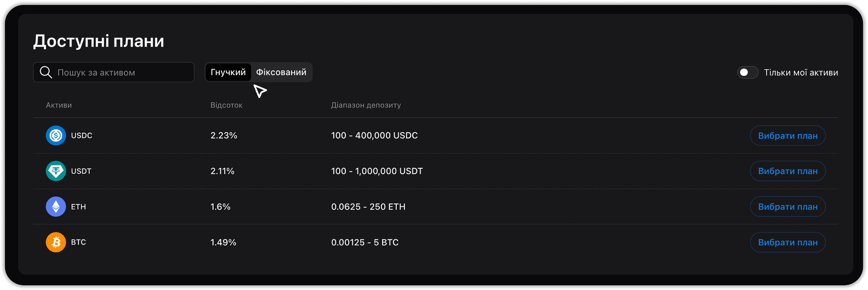Image resolution: width=868 pixels, height=290 pixels.
Task: Enable the 'Тільки мої активи' toggle switch
Action: 748,72
